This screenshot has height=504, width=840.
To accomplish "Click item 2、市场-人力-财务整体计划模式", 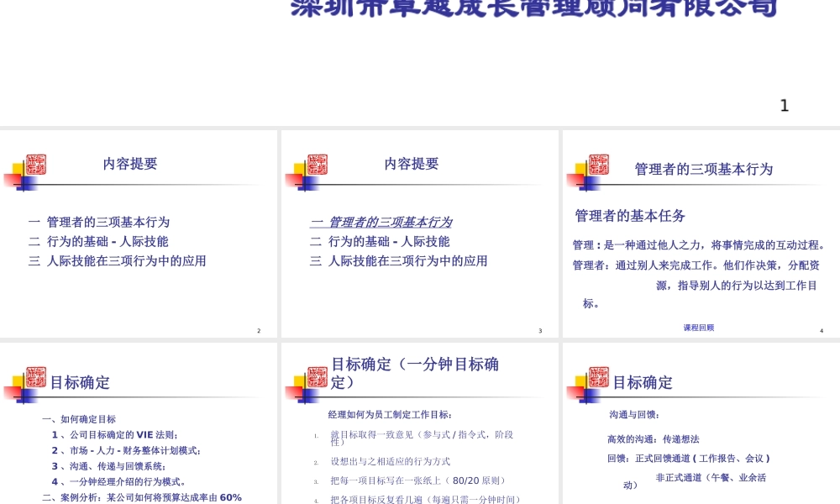I will click(127, 450).
